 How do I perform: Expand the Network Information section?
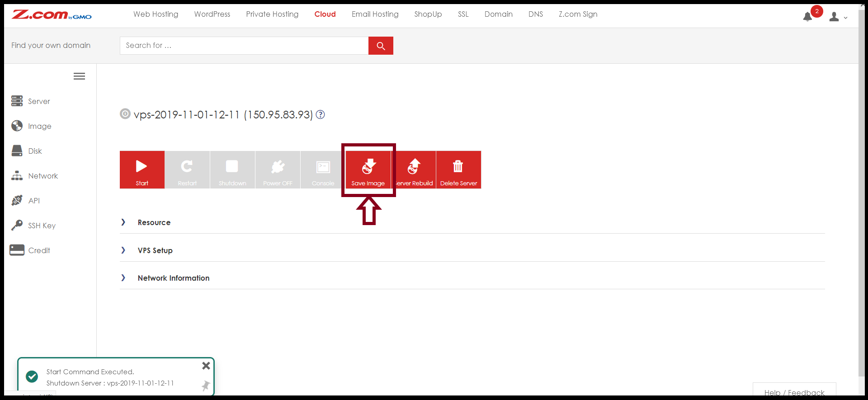click(472, 278)
